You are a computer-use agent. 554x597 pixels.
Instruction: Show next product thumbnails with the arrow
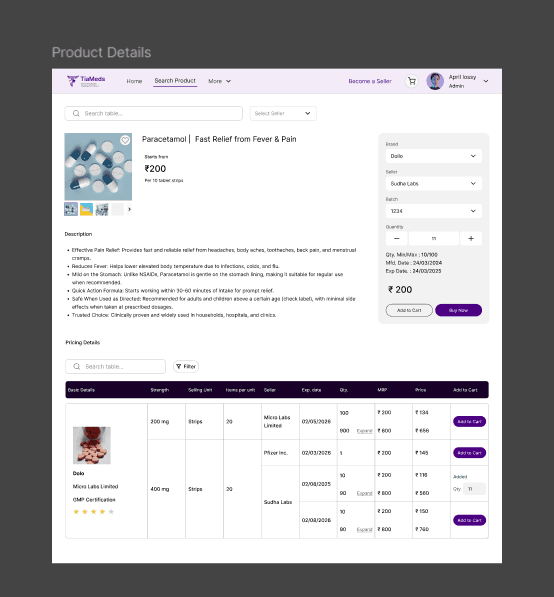(x=129, y=209)
